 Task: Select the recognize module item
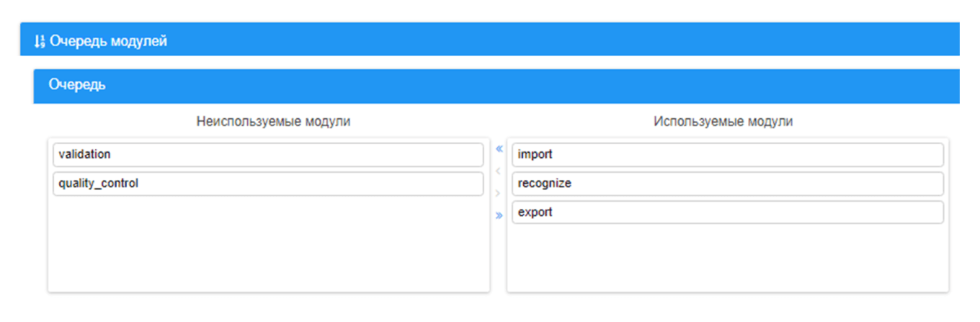(727, 184)
